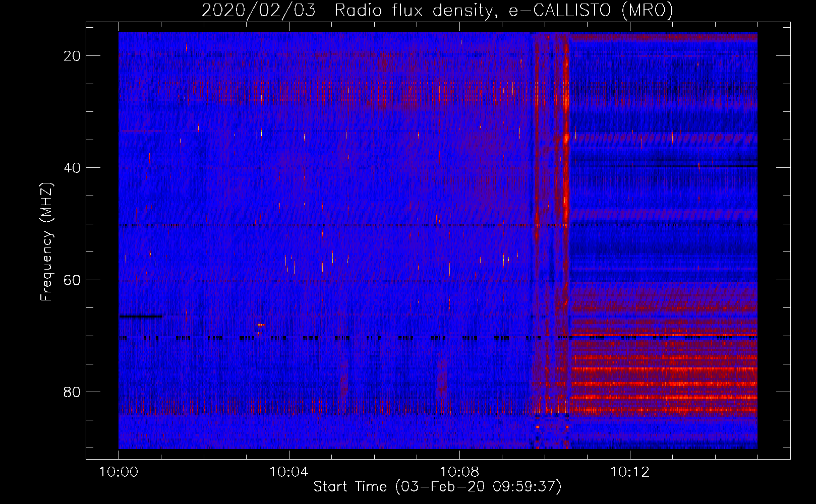The image size is (816, 504).
Task: Click the '20' frequency tick label
Action: (x=72, y=56)
